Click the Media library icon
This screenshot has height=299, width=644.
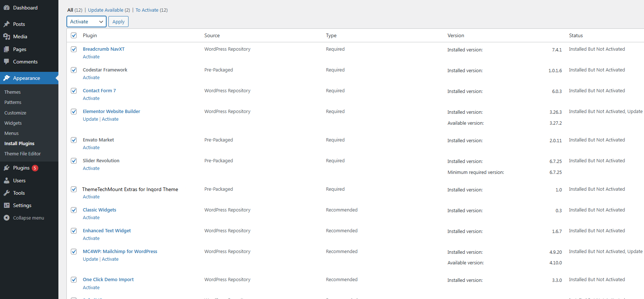(x=7, y=36)
